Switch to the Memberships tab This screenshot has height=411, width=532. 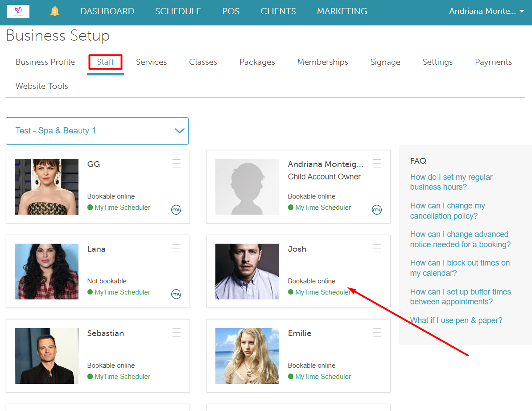[323, 62]
